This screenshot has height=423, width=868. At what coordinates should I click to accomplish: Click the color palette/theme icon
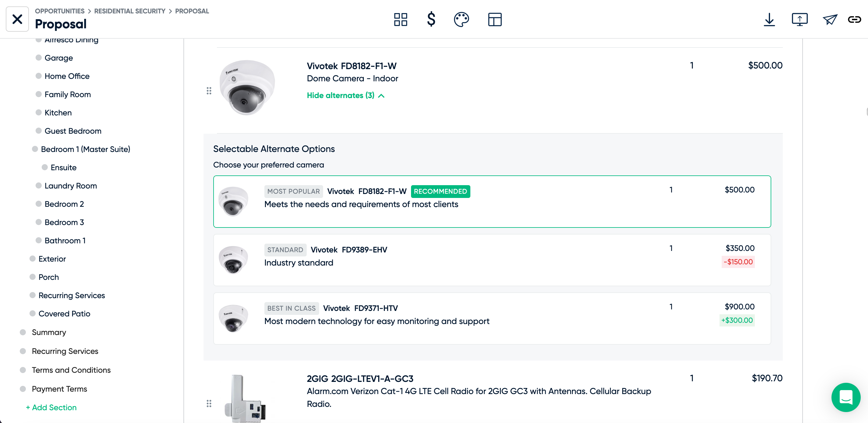pyautogui.click(x=462, y=19)
